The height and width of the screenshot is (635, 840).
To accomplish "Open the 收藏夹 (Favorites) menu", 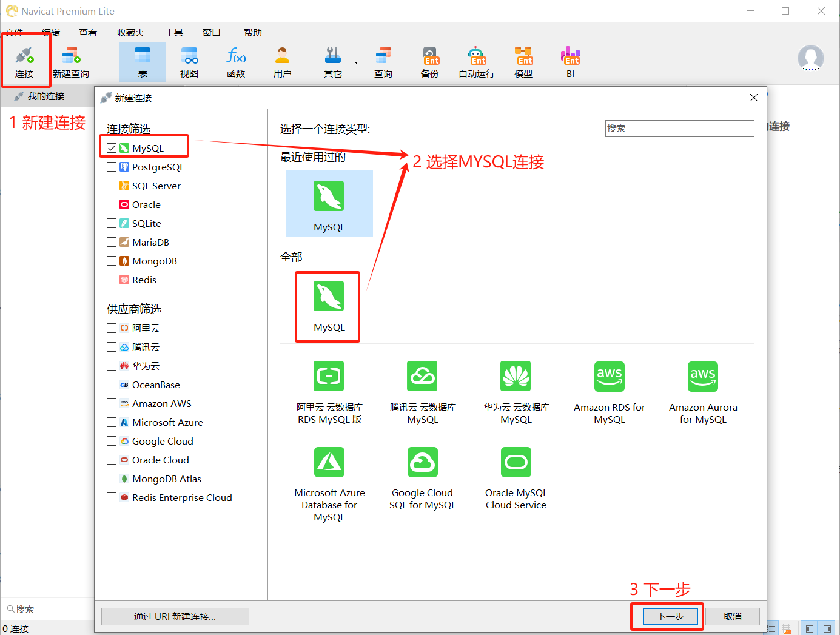I will tap(130, 32).
